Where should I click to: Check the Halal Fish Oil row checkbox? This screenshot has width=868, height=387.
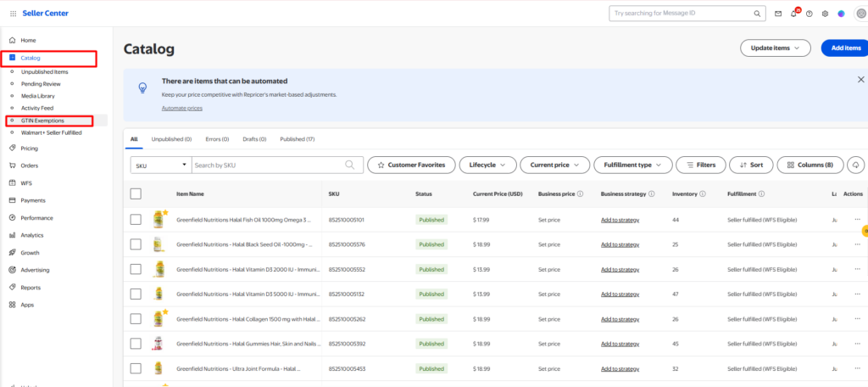coord(136,220)
